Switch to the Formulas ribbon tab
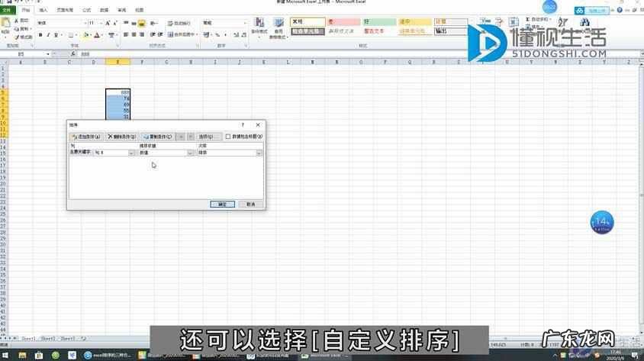Screen dimensions: 644x361 (87, 10)
